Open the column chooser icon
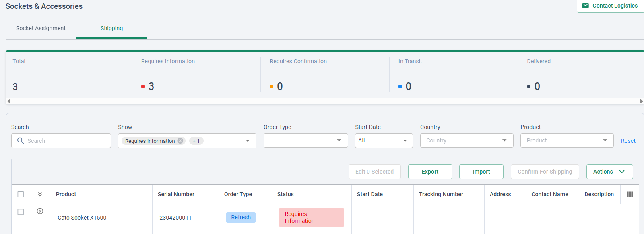Screen dimensions: 644x234 click(630, 194)
